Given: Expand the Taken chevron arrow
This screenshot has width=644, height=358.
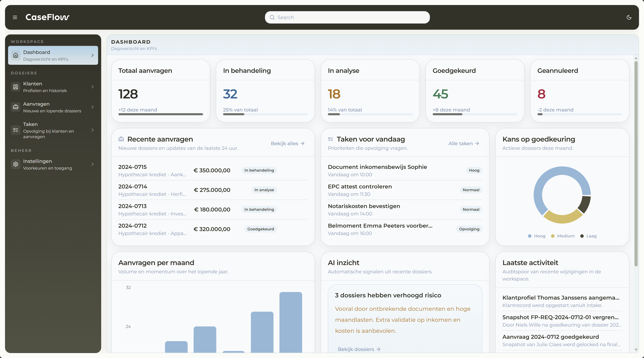Looking at the screenshot, I should coord(92,130).
